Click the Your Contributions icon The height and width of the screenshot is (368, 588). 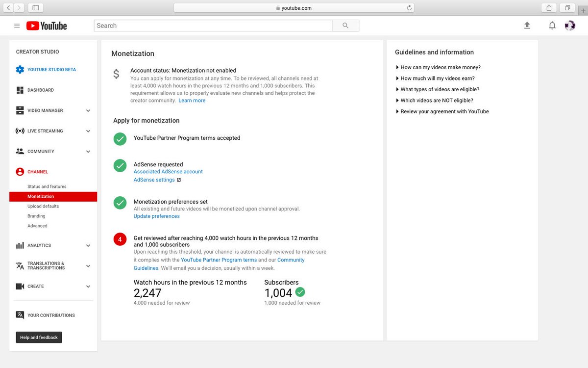(x=20, y=315)
